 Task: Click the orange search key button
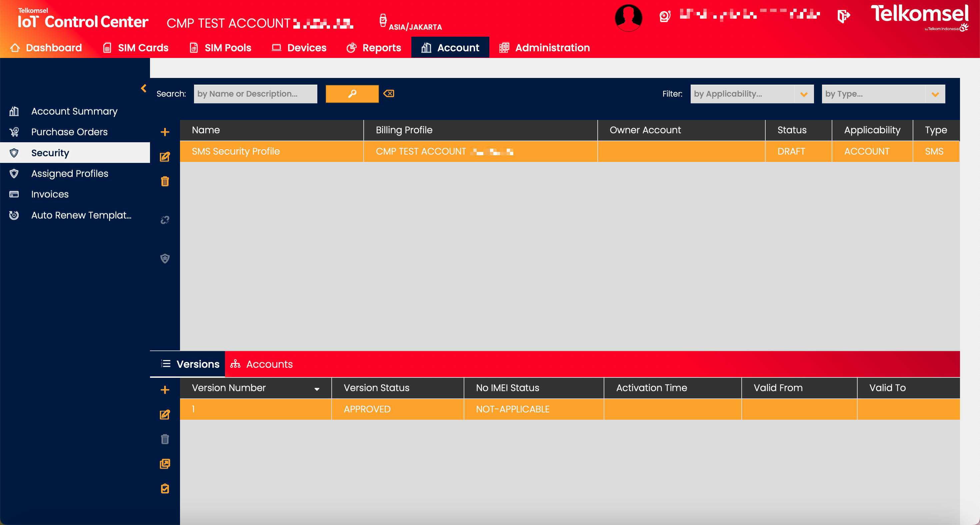click(x=352, y=94)
